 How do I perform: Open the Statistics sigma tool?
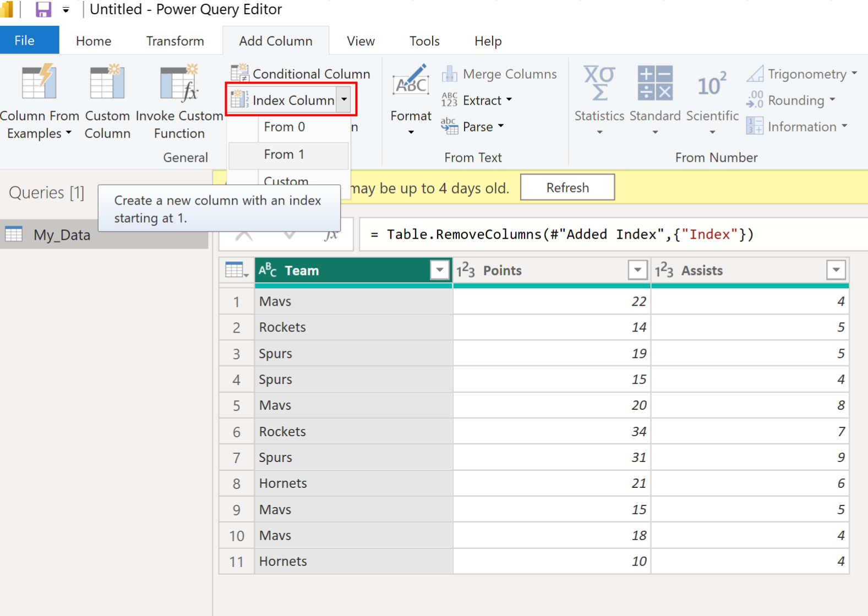click(x=599, y=100)
